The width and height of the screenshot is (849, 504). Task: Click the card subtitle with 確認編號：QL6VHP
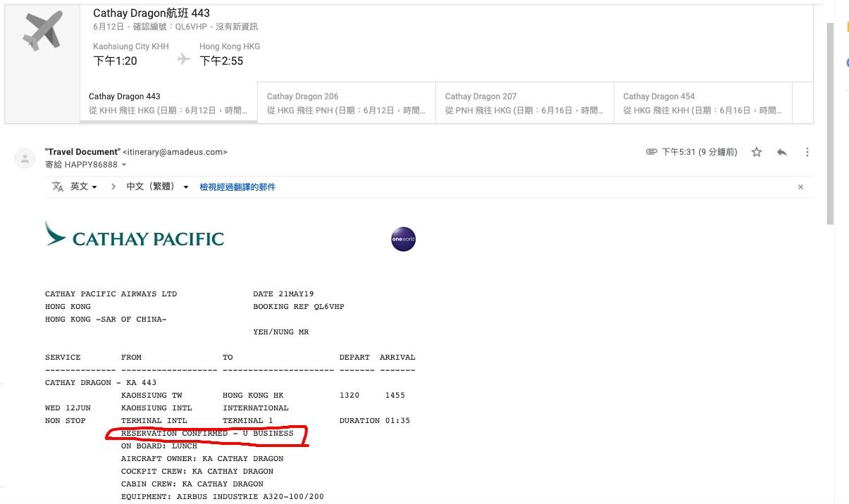pos(175,27)
